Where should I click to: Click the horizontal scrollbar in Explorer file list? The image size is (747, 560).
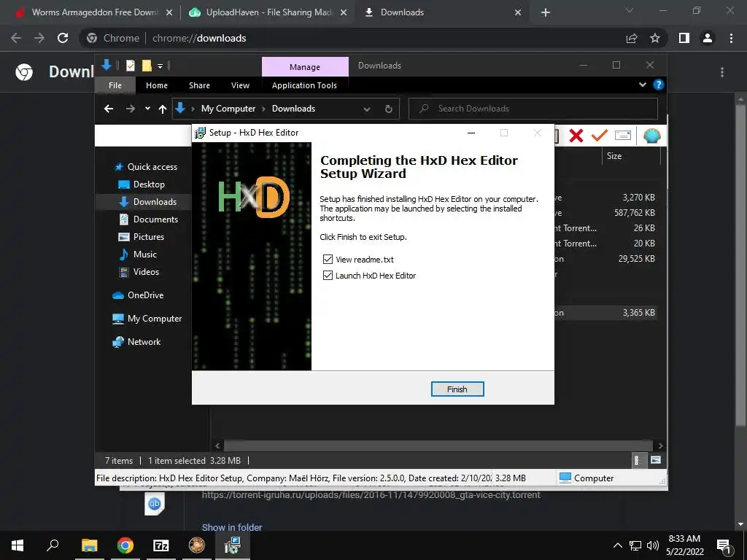pyautogui.click(x=438, y=446)
